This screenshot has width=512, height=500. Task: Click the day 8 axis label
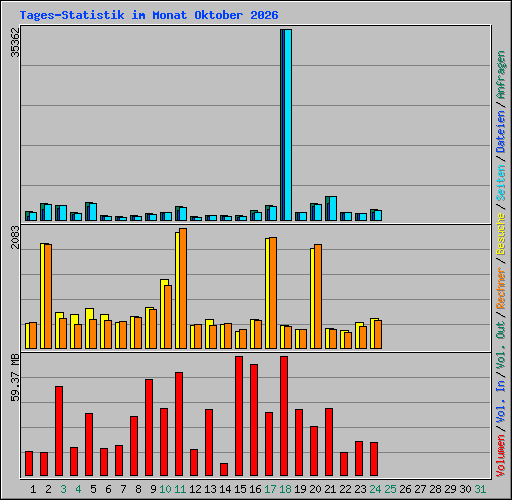click(x=138, y=489)
